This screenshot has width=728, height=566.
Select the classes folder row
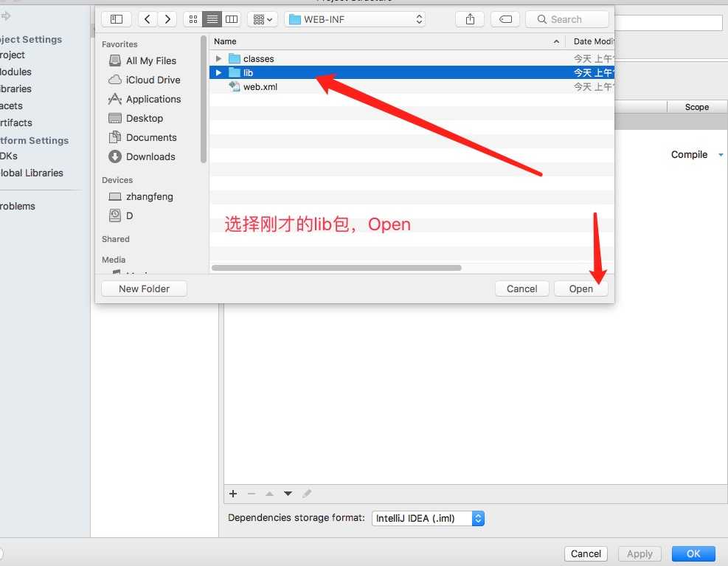click(412, 58)
